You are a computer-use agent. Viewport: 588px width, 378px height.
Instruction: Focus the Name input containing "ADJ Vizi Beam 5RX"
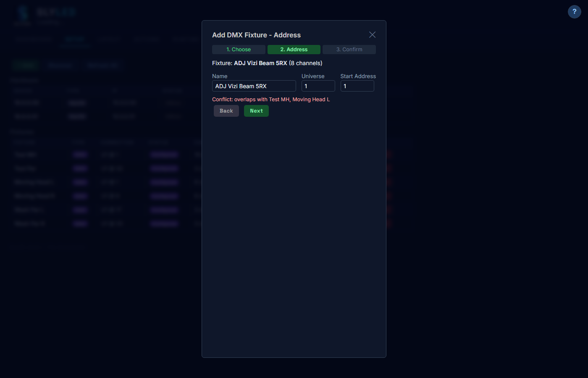pyautogui.click(x=254, y=86)
